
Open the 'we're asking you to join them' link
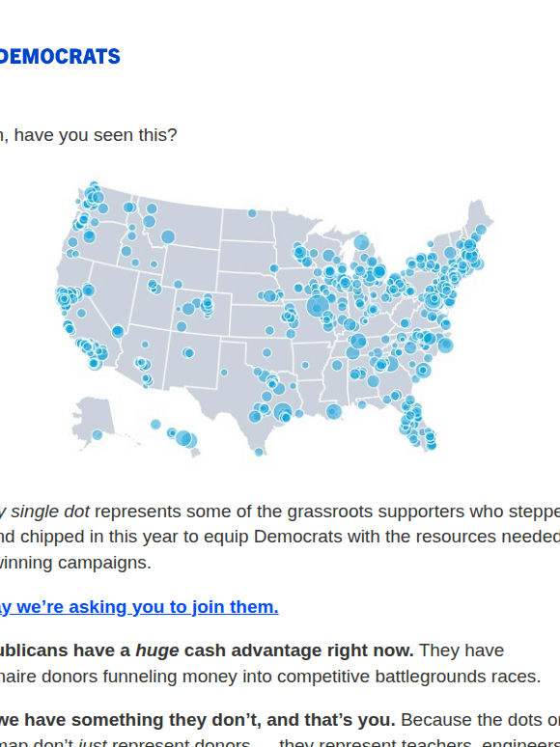tap(139, 607)
